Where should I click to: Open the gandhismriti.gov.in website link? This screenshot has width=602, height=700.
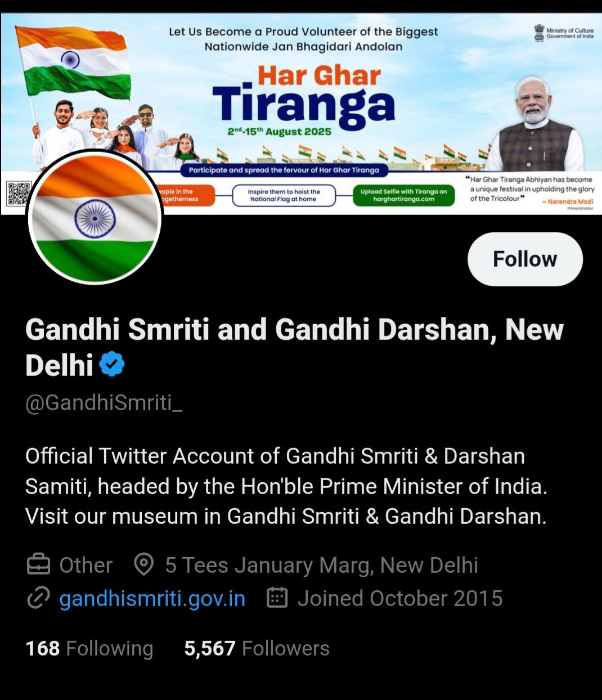[x=152, y=598]
